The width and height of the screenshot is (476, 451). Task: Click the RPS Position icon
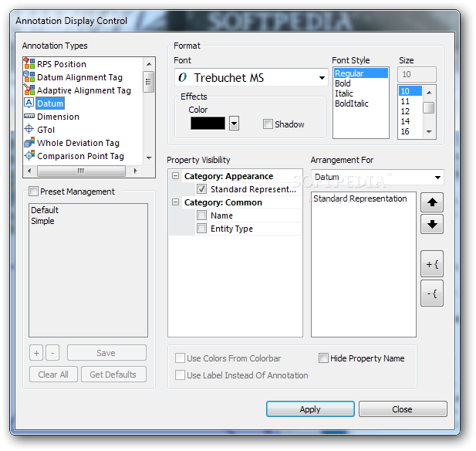click(x=29, y=63)
